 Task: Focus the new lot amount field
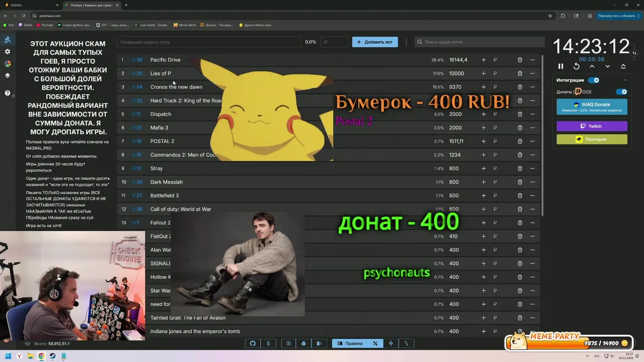tap(334, 42)
